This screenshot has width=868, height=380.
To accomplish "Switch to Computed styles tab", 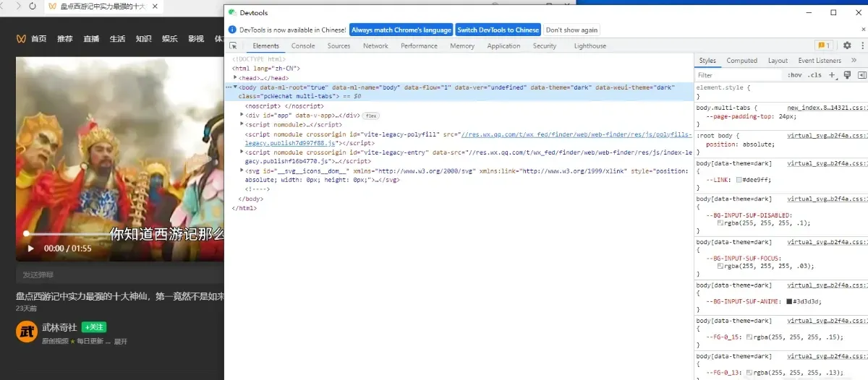I will [x=742, y=61].
